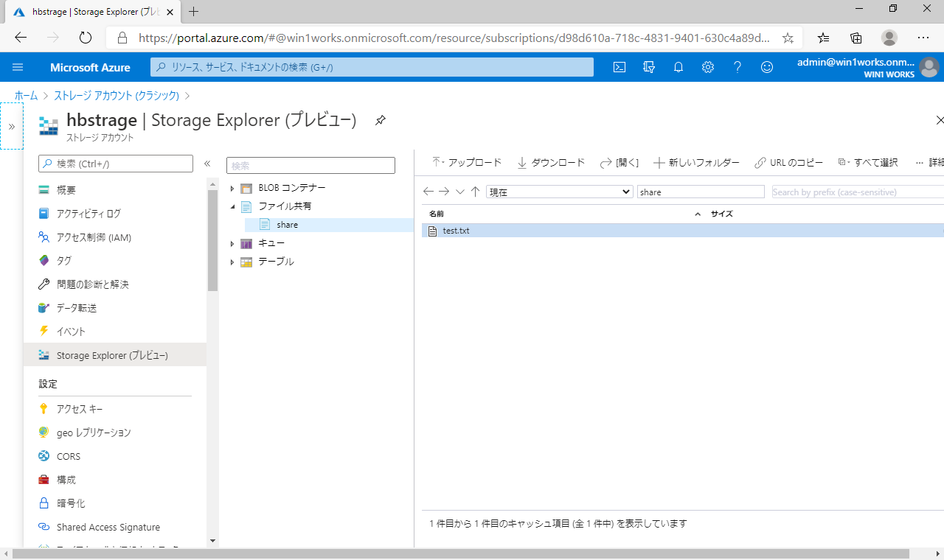Image resolution: width=944 pixels, height=560 pixels.
Task: Reload the page in the browser
Action: click(85, 38)
